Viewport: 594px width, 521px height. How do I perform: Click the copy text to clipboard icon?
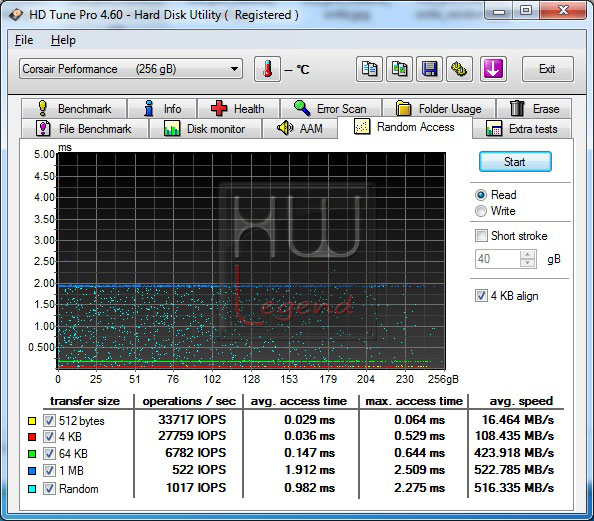[x=369, y=69]
